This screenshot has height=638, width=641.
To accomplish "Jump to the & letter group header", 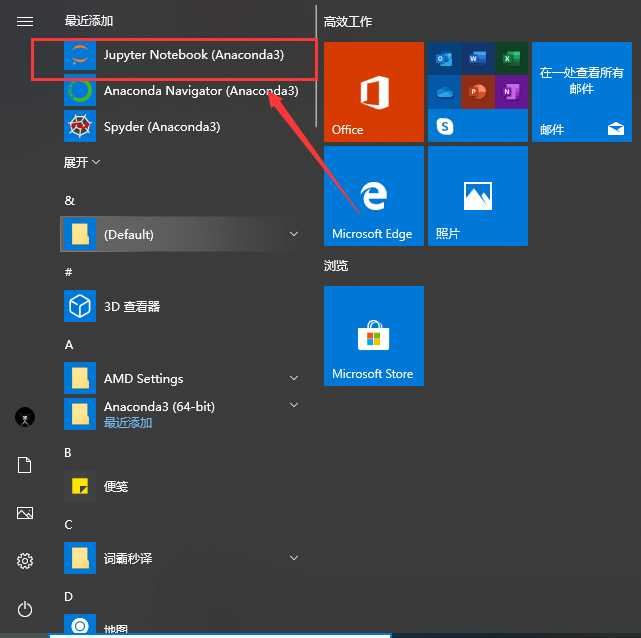I will pos(69,200).
